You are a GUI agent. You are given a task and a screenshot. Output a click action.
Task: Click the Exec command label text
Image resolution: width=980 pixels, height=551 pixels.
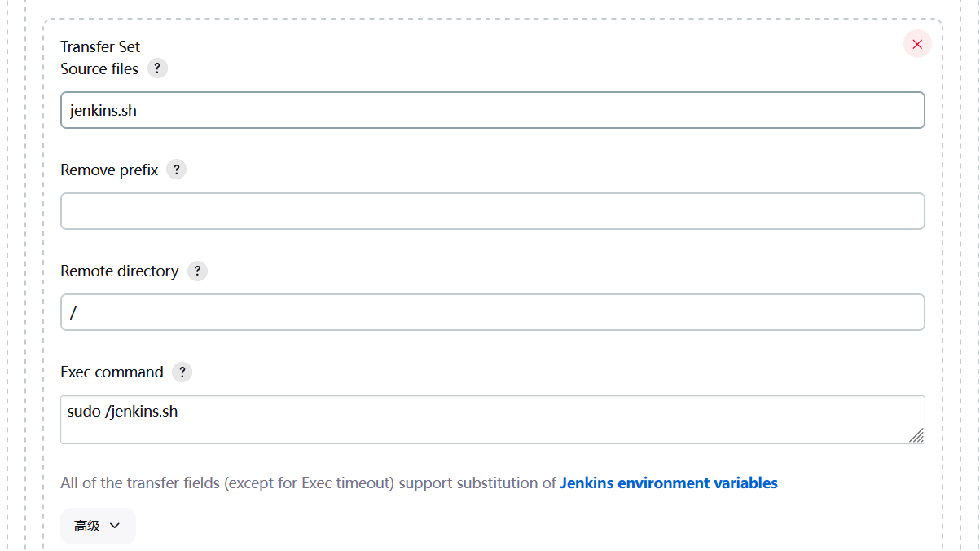click(112, 372)
